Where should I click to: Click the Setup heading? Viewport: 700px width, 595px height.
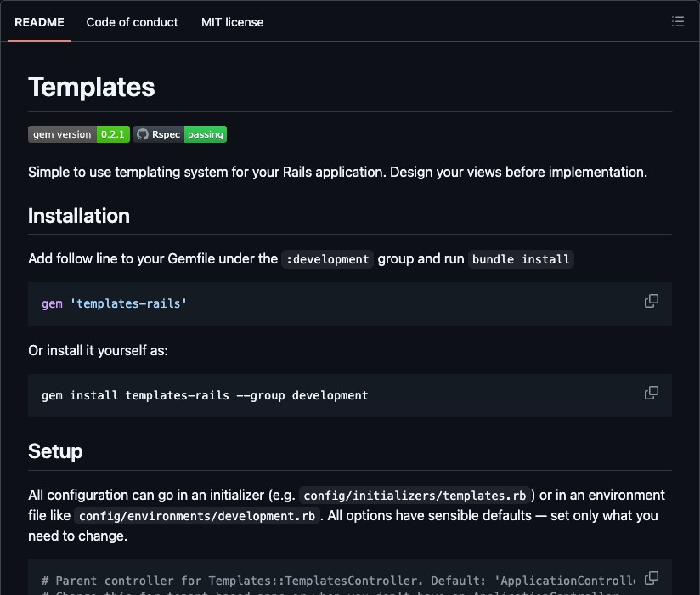[55, 451]
